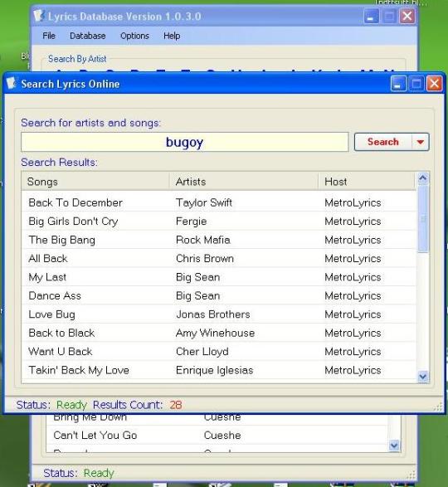The height and width of the screenshot is (487, 448).
Task: Close the Search Lyrics Online window
Action: pos(434,84)
